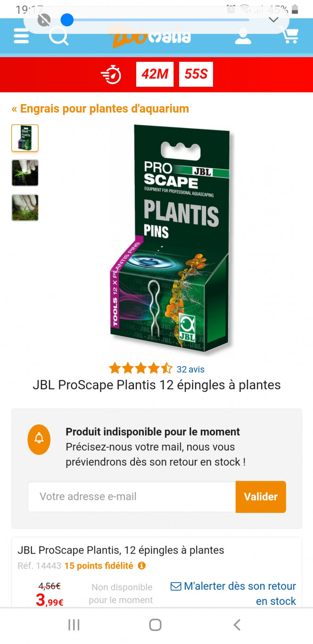Select the third product thumbnail
Screen dimensions: 313x644
tap(25, 208)
